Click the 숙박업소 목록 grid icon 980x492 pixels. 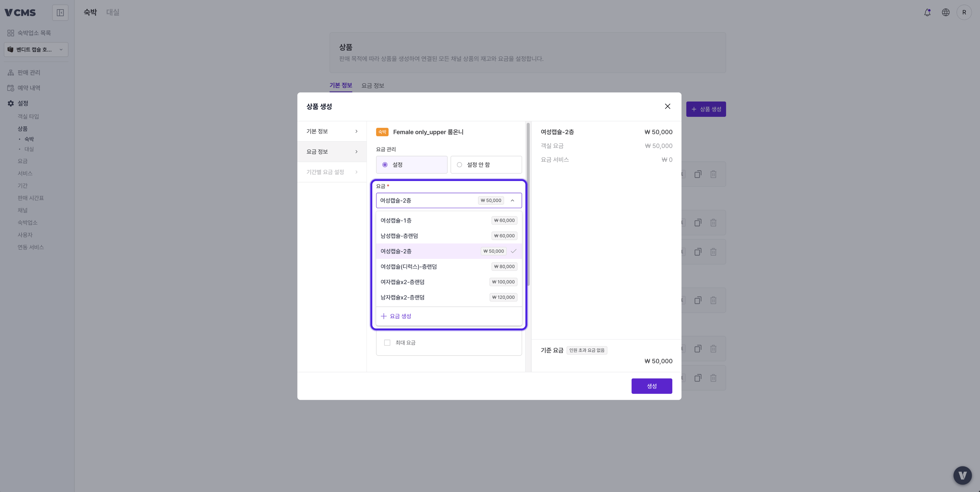(11, 33)
